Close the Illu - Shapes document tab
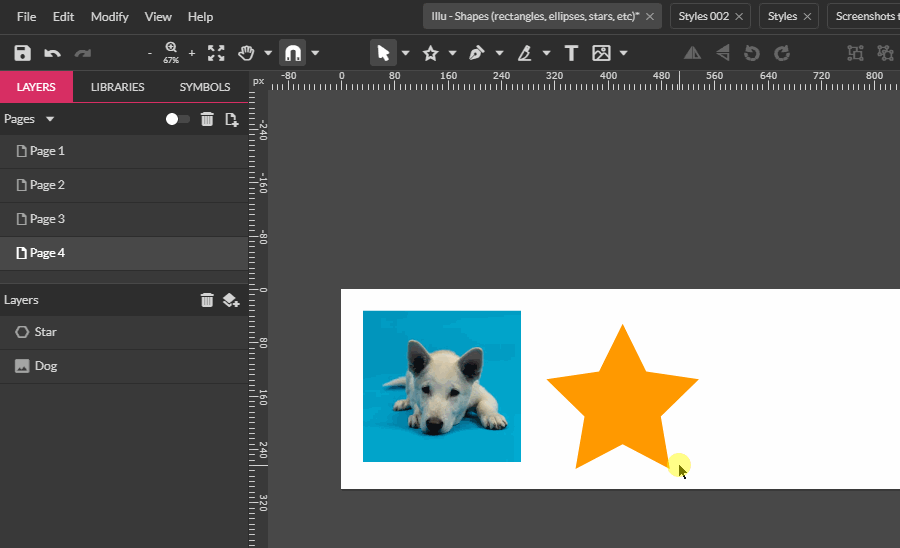Screen dimensions: 900x548 pyautogui.click(x=650, y=17)
